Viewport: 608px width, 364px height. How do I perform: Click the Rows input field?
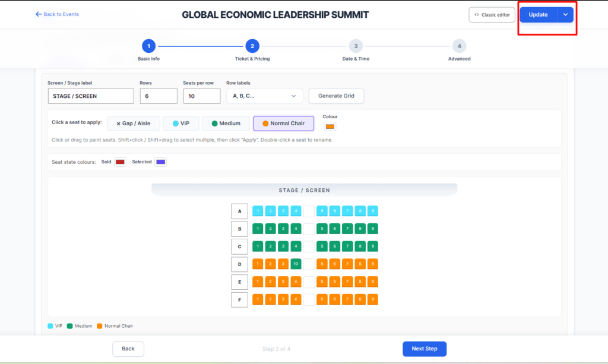click(159, 96)
